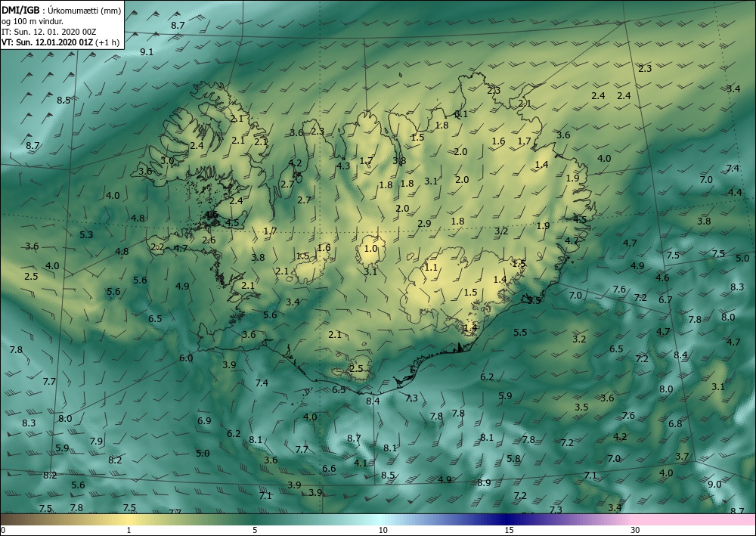Pick the 6.0 value label

(186, 358)
